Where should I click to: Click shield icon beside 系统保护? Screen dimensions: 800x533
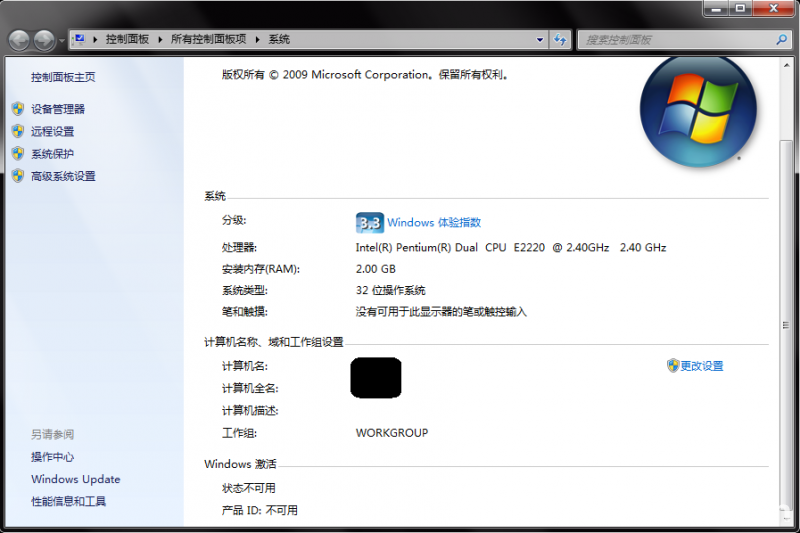(x=18, y=154)
